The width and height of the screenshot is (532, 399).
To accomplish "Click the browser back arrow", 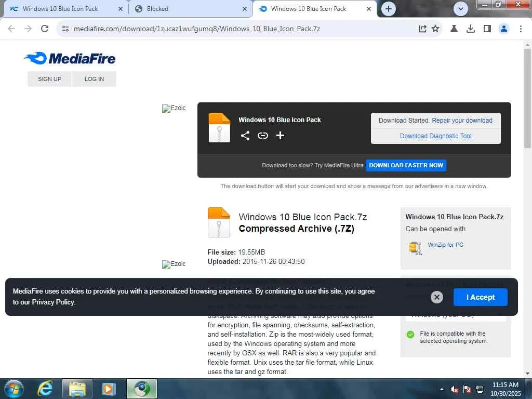I will (11, 29).
